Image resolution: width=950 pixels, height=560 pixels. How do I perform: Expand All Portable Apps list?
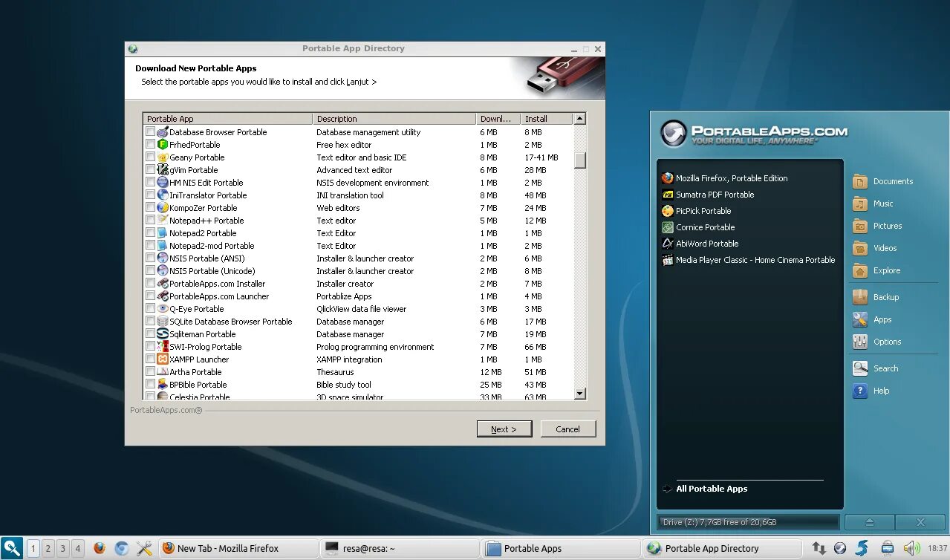[706, 489]
